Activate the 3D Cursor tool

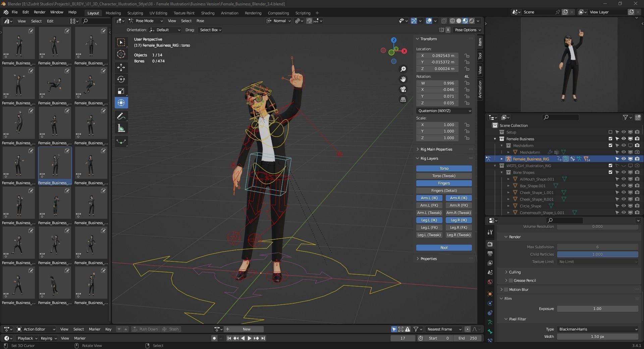pyautogui.click(x=121, y=54)
